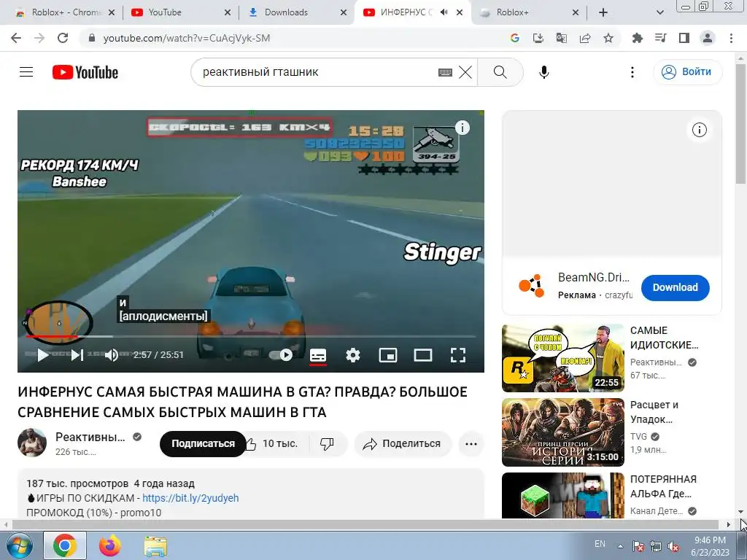Image resolution: width=747 pixels, height=560 pixels.
Task: Toggle Chrome side panel
Action: tap(684, 38)
